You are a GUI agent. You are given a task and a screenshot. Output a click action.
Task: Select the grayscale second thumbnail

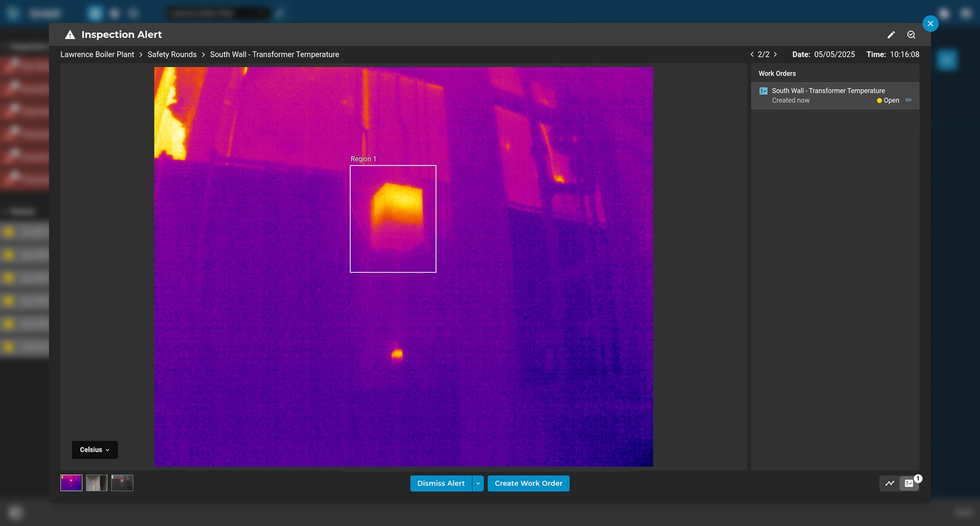point(96,483)
